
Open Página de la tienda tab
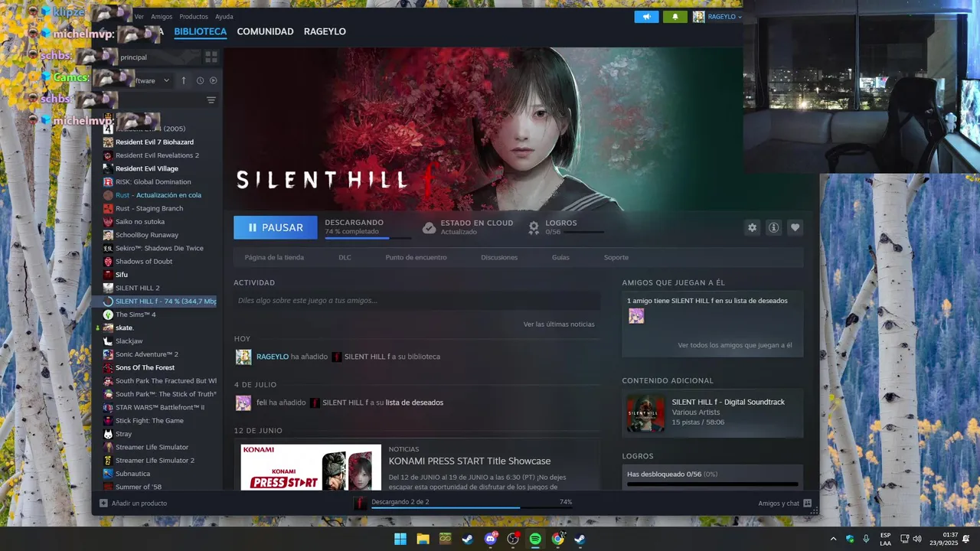tap(274, 257)
